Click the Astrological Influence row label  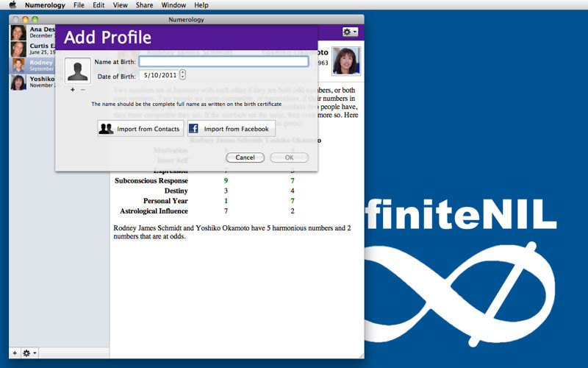pos(154,211)
